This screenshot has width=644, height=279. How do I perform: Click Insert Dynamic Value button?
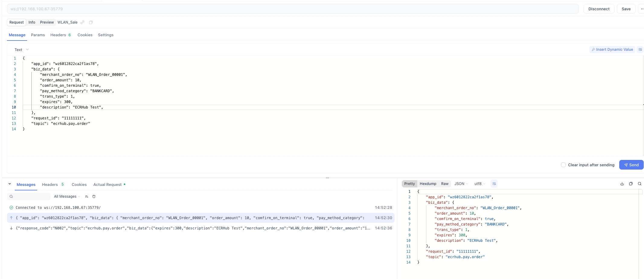coord(612,50)
